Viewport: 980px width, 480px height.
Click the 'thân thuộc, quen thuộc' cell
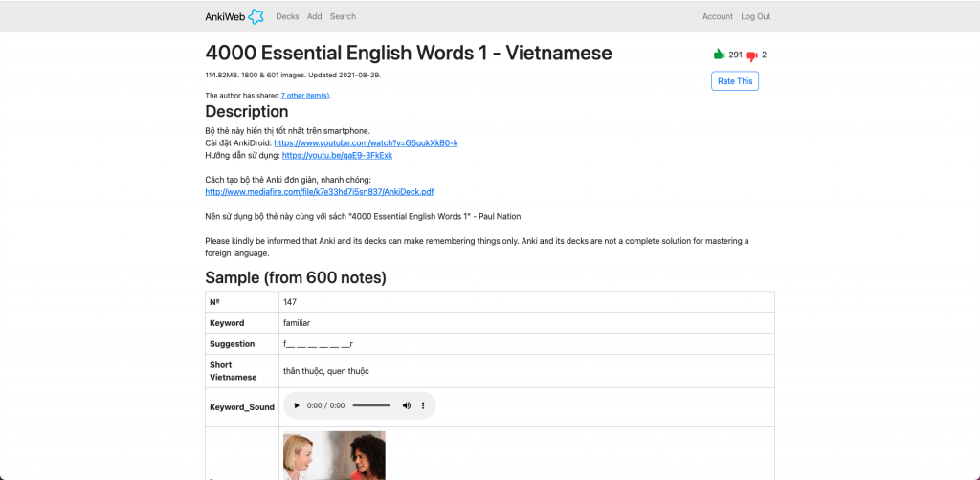tap(527, 371)
